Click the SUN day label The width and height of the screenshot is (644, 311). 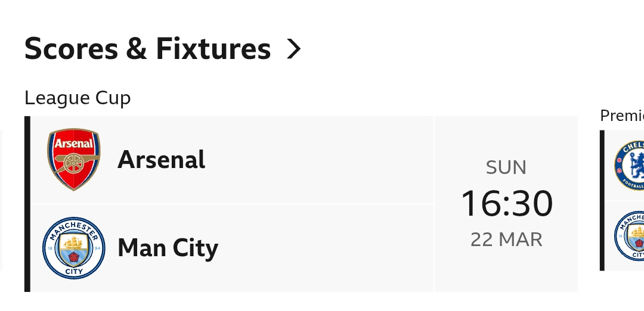pyautogui.click(x=506, y=168)
